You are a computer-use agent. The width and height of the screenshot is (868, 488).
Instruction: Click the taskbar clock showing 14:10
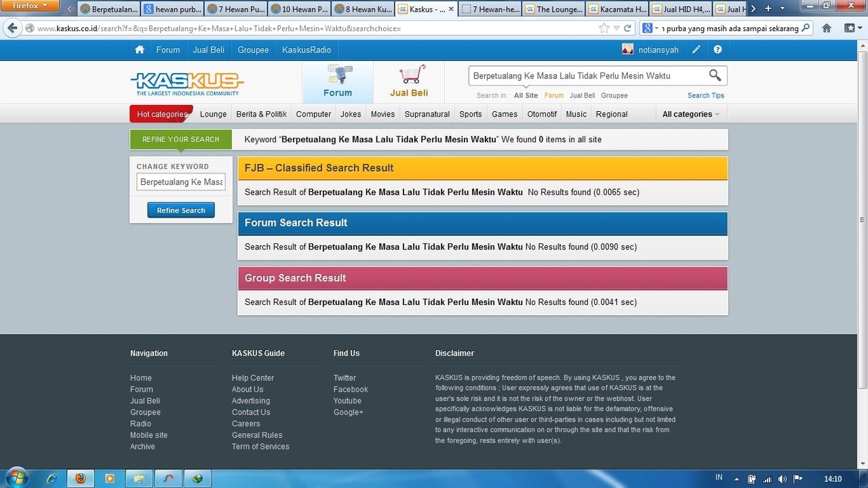point(832,479)
